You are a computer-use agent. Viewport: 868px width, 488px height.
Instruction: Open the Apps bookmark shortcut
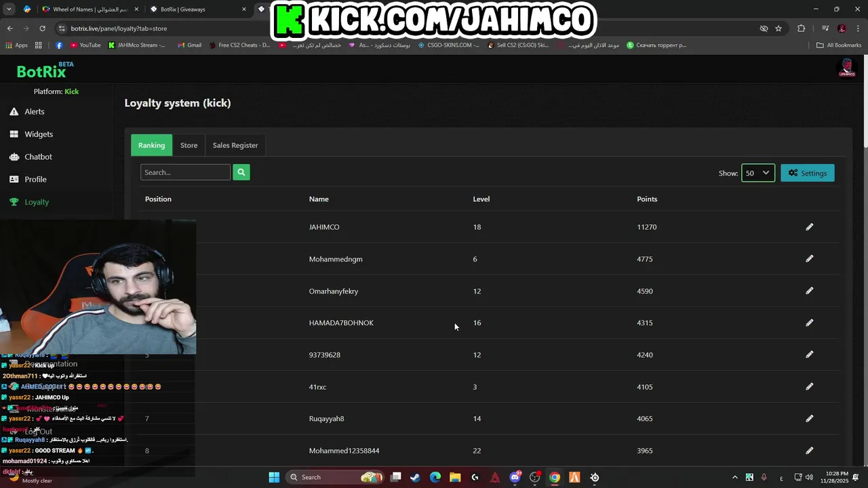tap(16, 45)
